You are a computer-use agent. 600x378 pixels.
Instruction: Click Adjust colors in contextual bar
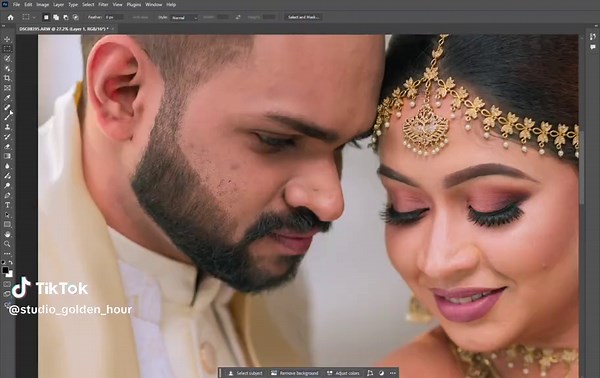343,373
